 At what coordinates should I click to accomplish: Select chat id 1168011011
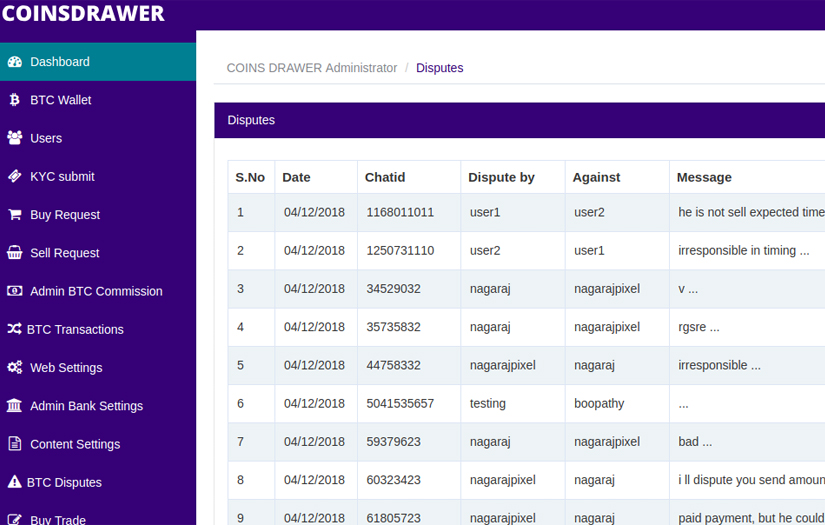coord(400,212)
